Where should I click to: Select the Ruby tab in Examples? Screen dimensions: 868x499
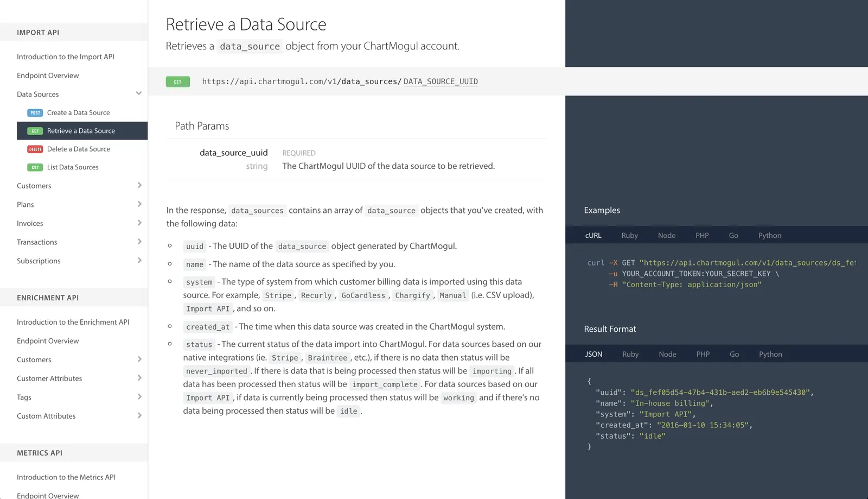(630, 236)
